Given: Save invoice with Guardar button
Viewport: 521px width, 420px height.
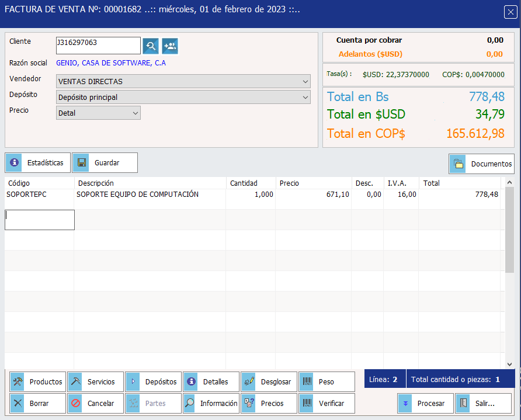Looking at the screenshot, I should pos(105,163).
